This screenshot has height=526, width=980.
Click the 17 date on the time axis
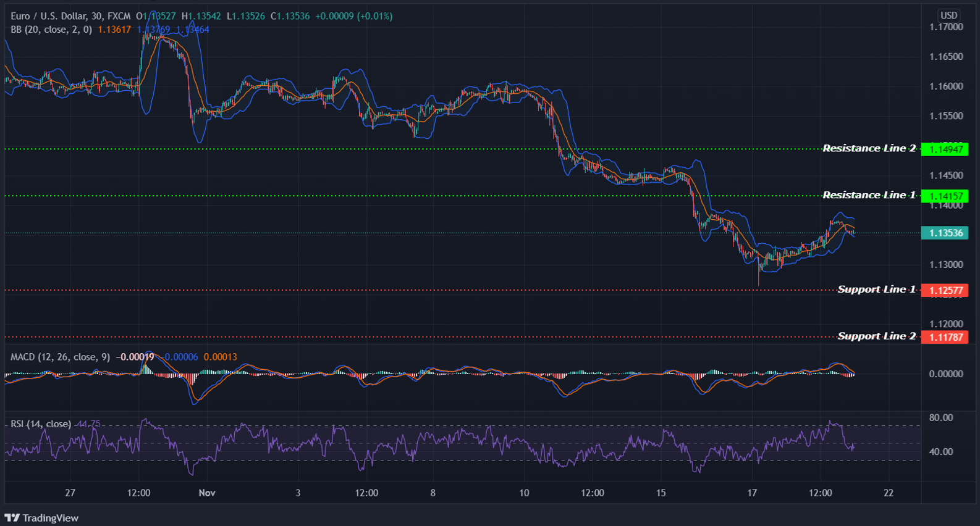(x=752, y=493)
